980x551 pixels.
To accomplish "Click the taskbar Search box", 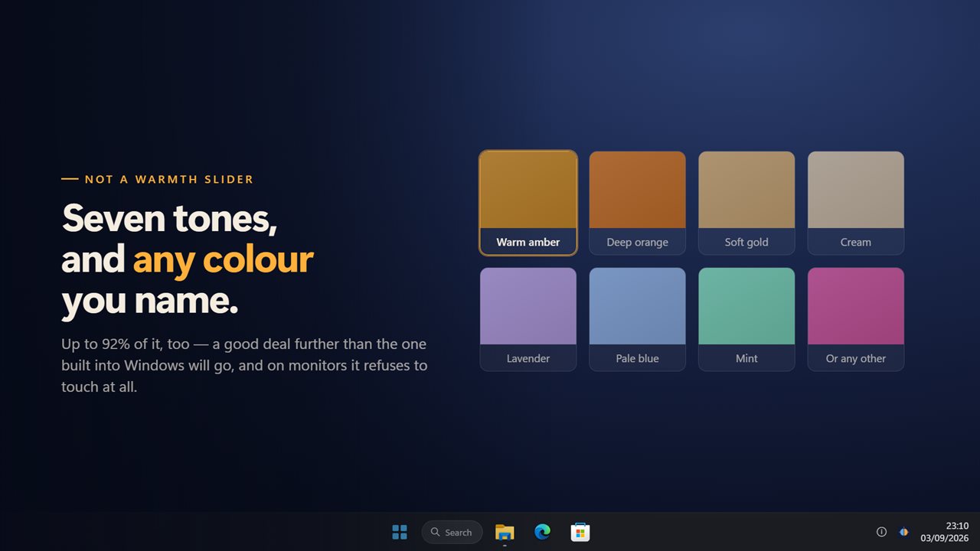I will point(452,532).
